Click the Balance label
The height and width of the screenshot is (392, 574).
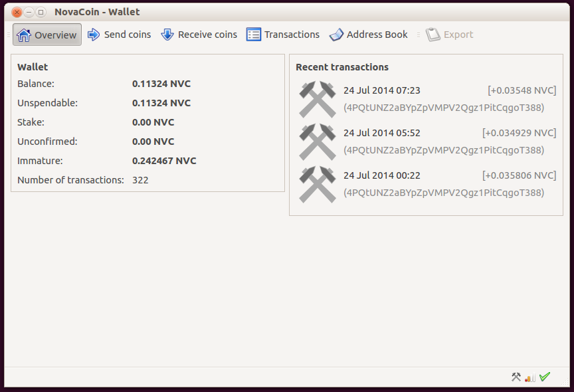[x=36, y=84]
